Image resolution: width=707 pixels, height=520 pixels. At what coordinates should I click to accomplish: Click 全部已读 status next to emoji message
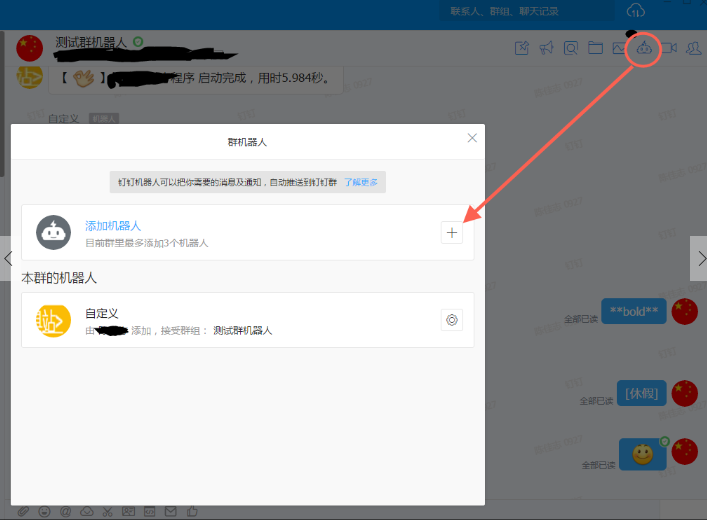pyautogui.click(x=598, y=465)
